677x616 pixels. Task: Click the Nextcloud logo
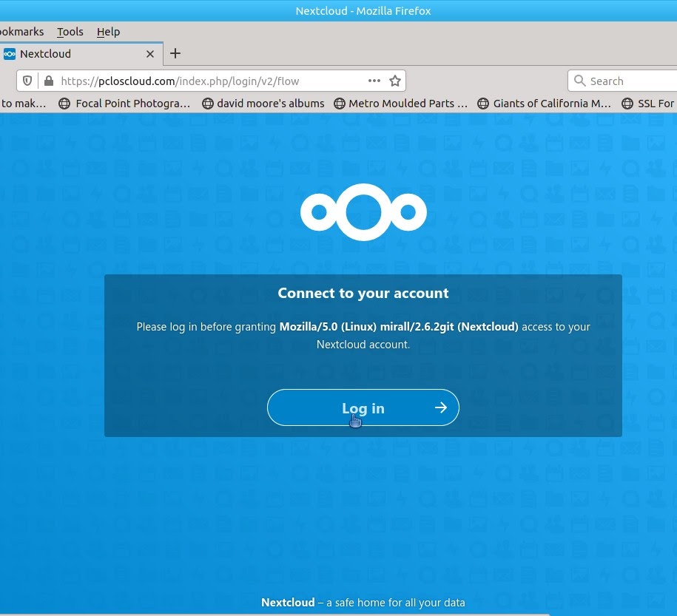363,212
